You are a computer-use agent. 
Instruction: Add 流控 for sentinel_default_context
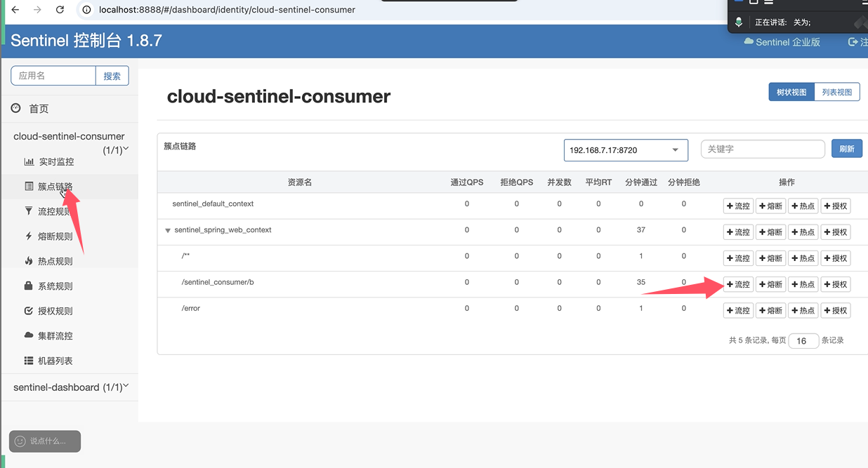[x=738, y=206]
